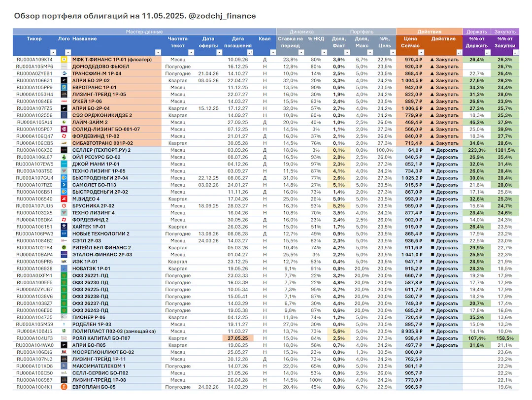
Task: Select the Мастер-данные header group
Action: click(144, 32)
